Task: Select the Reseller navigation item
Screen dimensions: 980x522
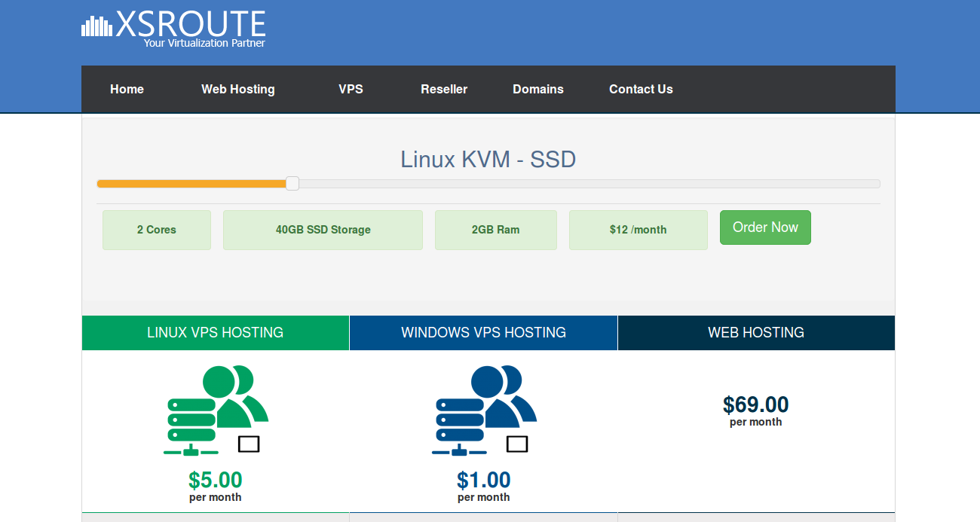Action: click(x=444, y=89)
